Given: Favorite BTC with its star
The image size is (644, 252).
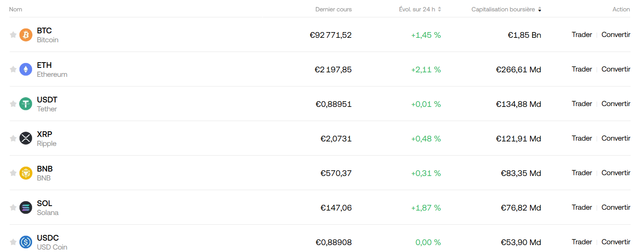Looking at the screenshot, I should (13, 35).
